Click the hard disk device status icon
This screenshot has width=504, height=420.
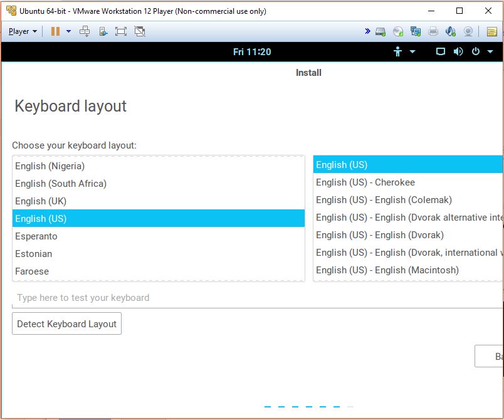click(x=379, y=31)
